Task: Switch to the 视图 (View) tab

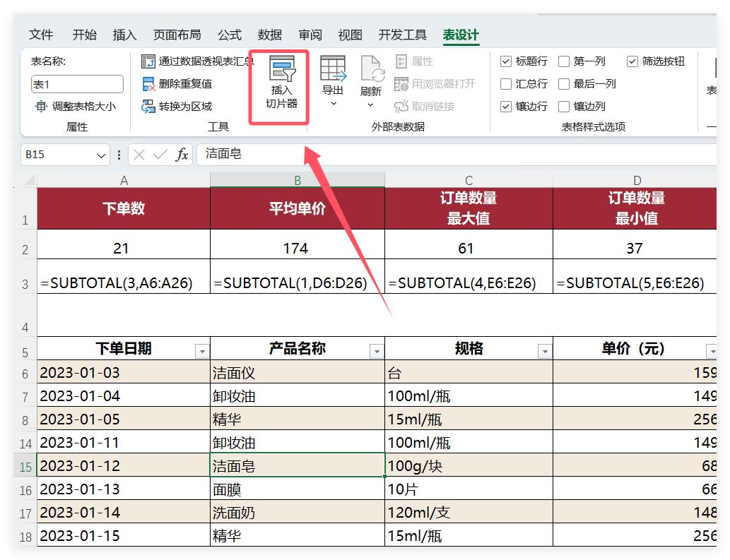Action: 350,35
